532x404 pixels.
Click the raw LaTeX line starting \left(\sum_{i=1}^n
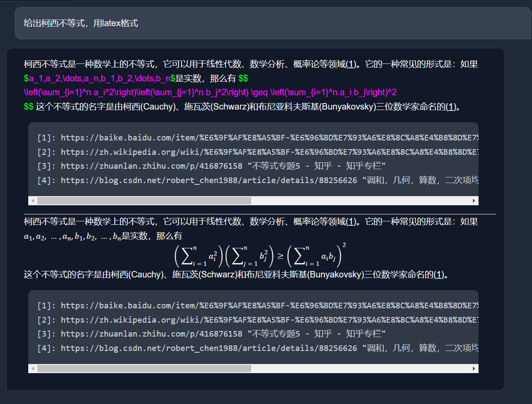tap(210, 93)
